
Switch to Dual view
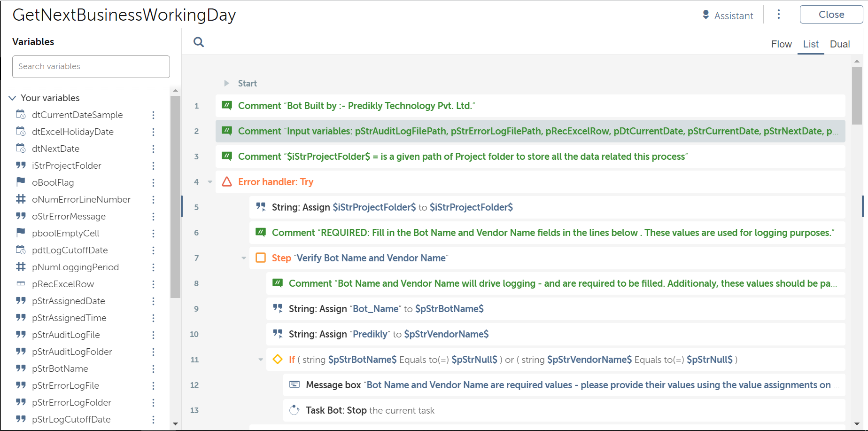[x=839, y=44]
